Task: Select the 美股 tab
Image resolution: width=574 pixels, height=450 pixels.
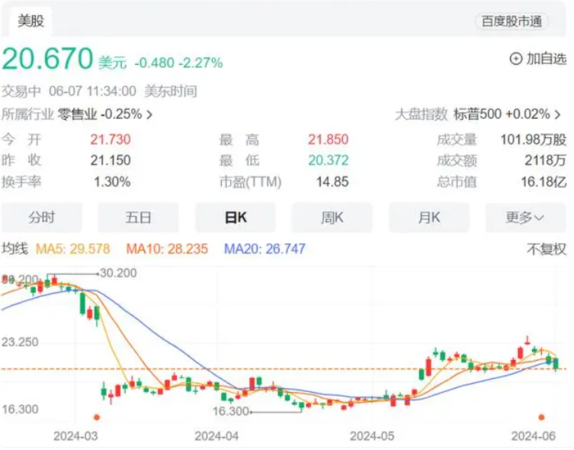Action: click(31, 21)
